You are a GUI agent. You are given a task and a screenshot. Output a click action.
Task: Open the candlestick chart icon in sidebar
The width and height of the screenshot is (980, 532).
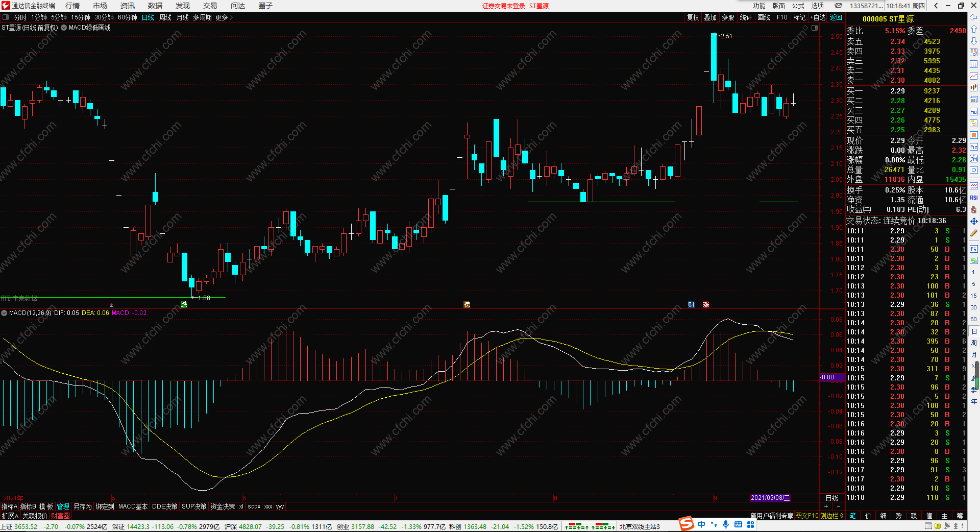tap(973, 88)
